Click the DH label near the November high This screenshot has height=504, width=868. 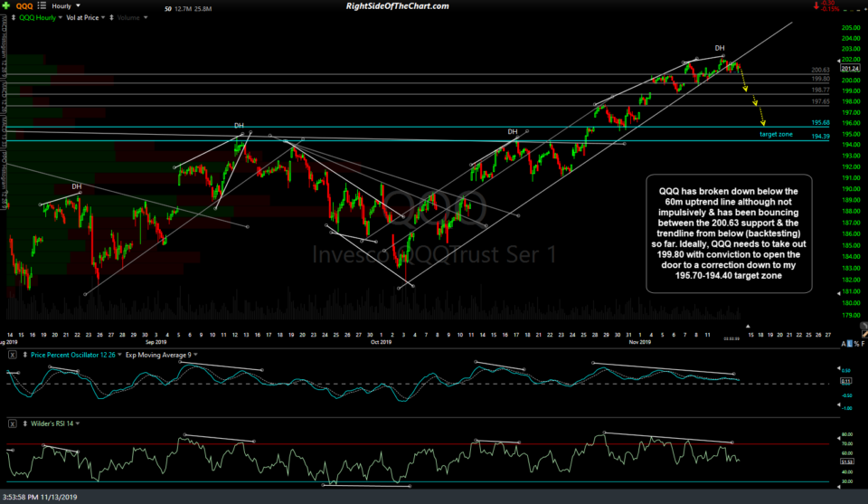point(719,48)
